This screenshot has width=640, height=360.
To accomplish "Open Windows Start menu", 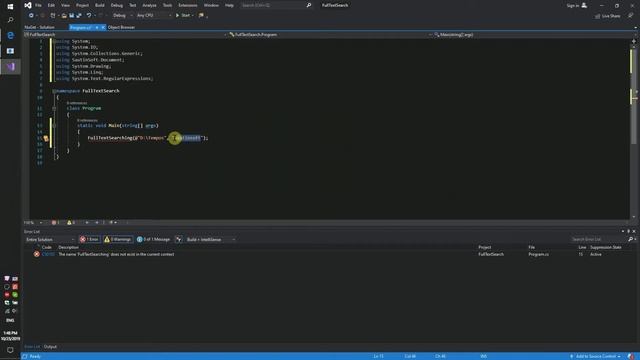I will tap(10, 7).
